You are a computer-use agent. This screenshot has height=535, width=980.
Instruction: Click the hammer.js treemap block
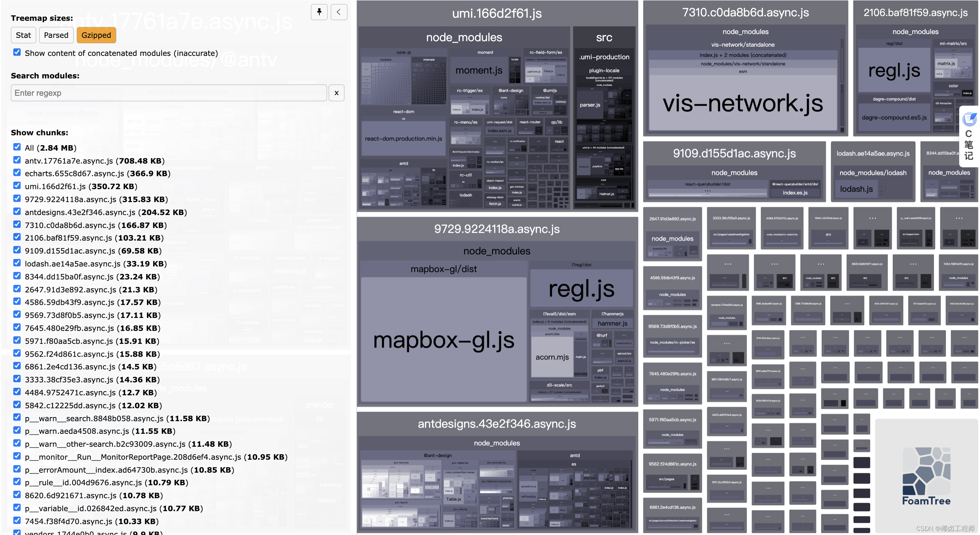612,324
